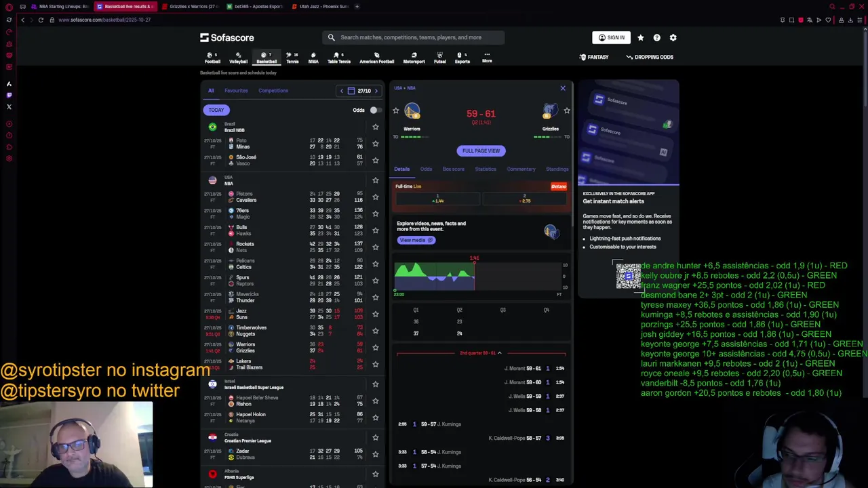
Task: Go to previous date arrow
Action: point(342,91)
